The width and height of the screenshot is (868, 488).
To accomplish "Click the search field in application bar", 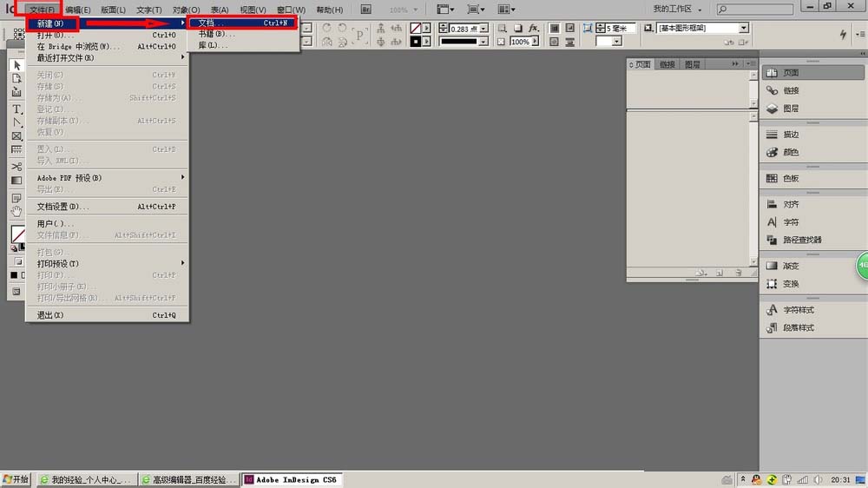I will [755, 10].
